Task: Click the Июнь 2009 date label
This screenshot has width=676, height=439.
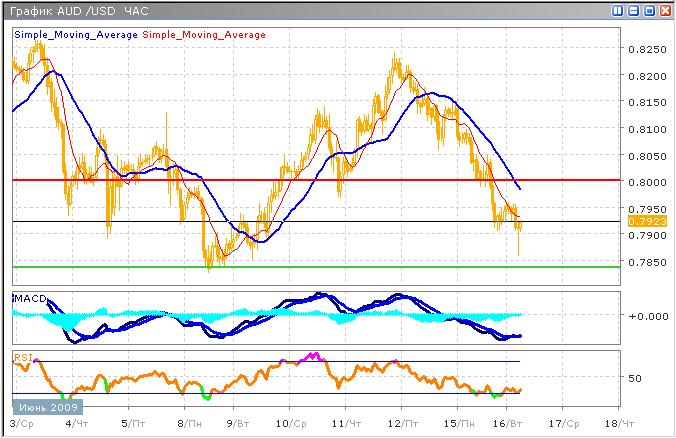Action: point(47,406)
